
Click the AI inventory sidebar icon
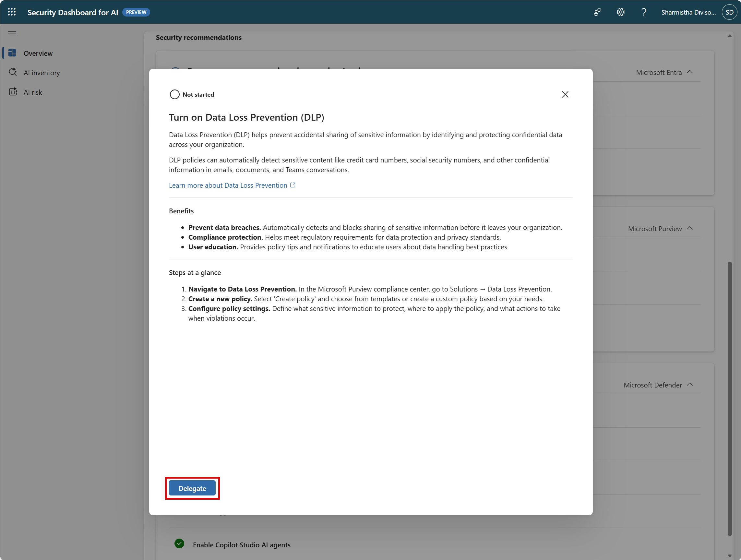click(x=13, y=72)
